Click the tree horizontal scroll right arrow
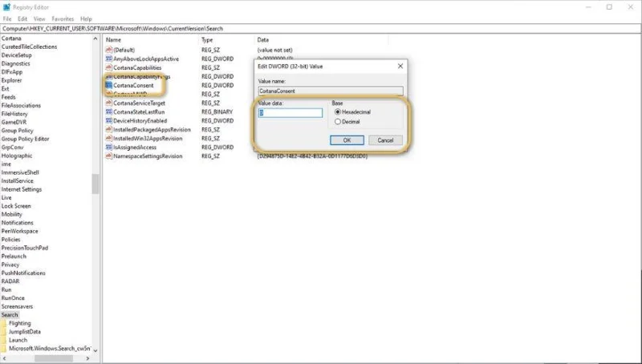642x364 pixels. (x=87, y=358)
